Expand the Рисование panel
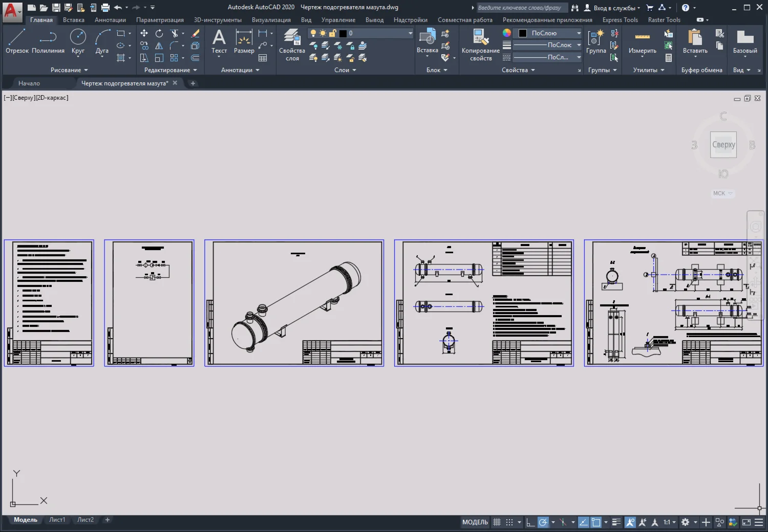768x532 pixels. (69, 70)
